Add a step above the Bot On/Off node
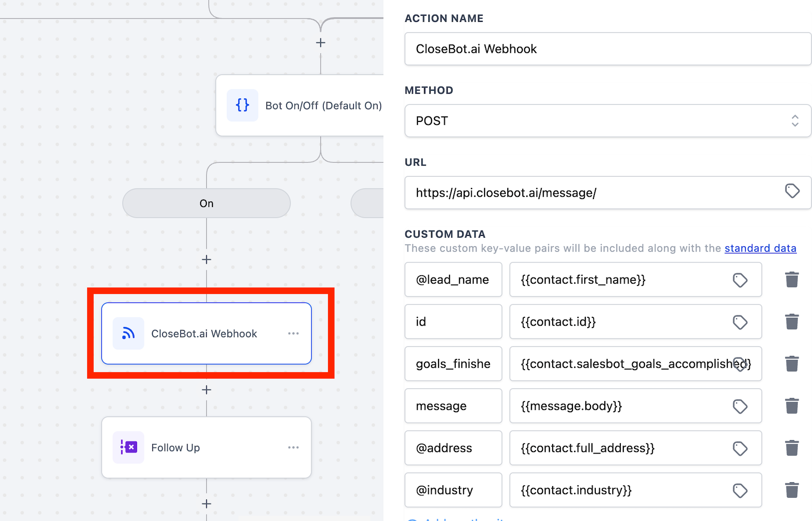The height and width of the screenshot is (521, 812). (x=320, y=43)
